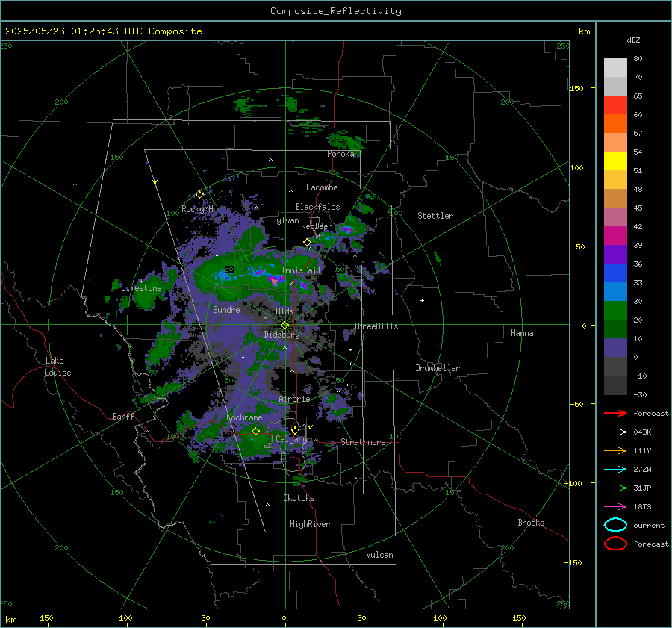
Task: Click the Stettler city label
Action: tap(435, 216)
